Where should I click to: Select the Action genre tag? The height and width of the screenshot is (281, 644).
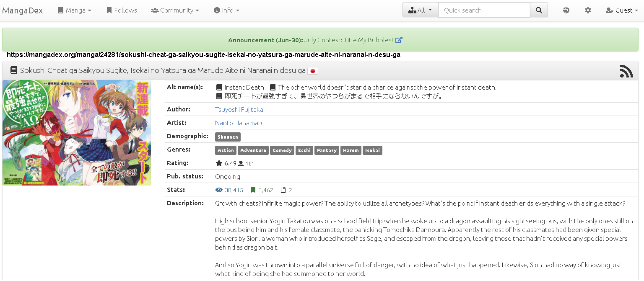(x=226, y=150)
